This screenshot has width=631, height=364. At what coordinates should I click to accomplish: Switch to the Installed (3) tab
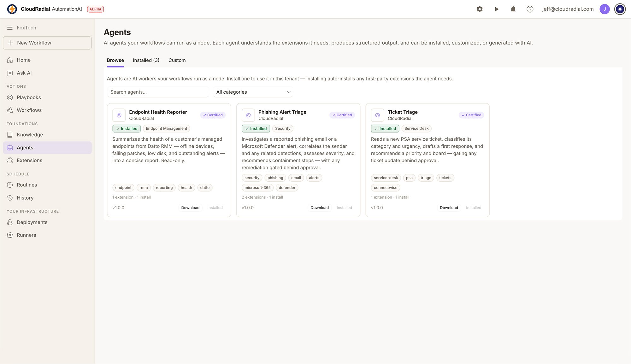pyautogui.click(x=146, y=60)
